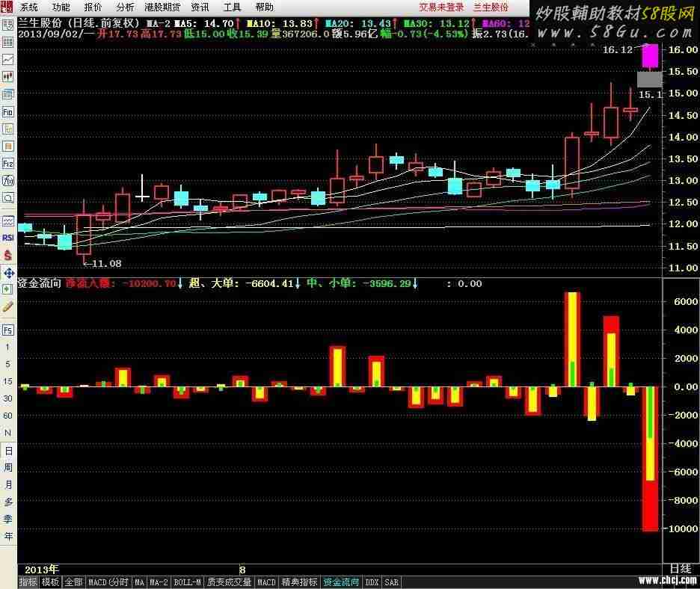700x589 pixels.
Task: Switch to 60-minute period
Action: pos(7,416)
